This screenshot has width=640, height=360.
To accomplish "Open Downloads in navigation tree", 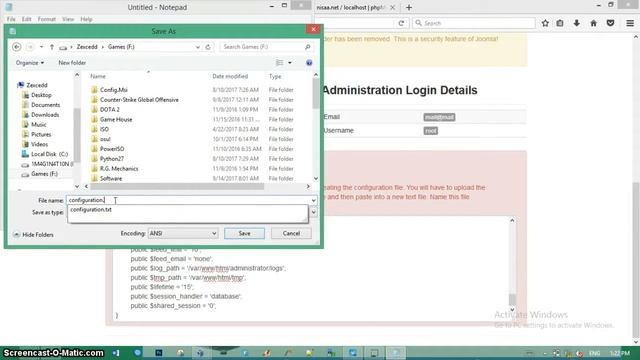I will pos(45,115).
